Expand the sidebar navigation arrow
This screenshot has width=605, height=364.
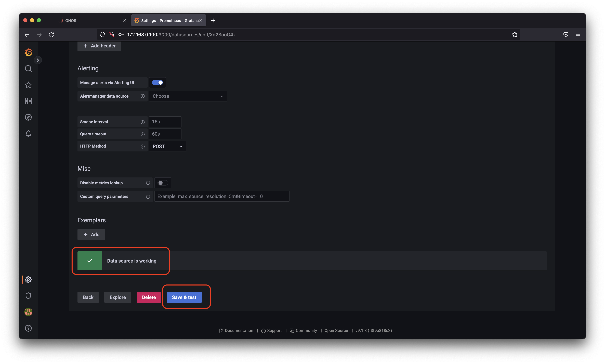[37, 60]
